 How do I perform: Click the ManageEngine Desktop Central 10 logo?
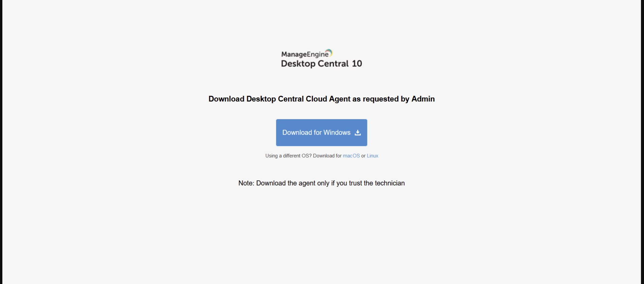point(321,59)
